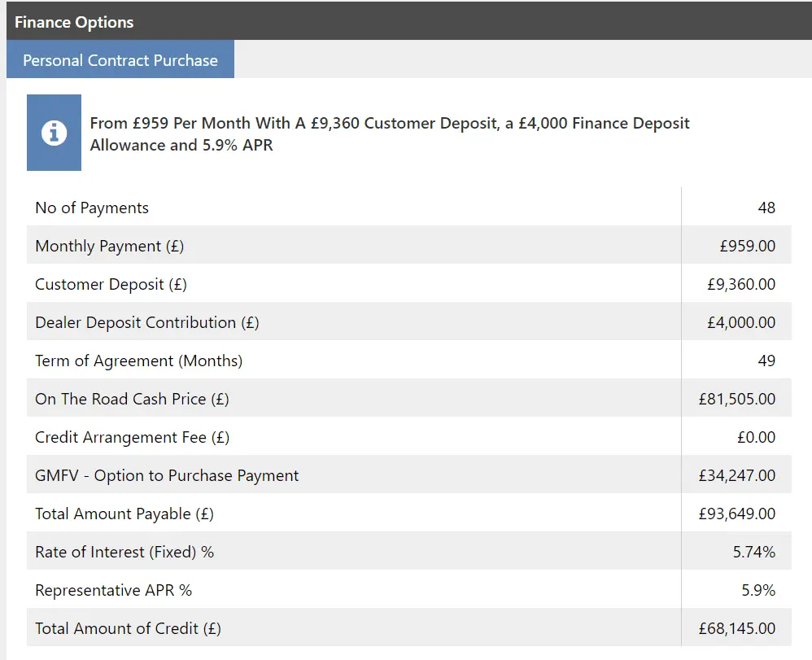Select the Dealer Deposit Contribution (£) label
Viewport: 812px width, 660px height.
(146, 322)
